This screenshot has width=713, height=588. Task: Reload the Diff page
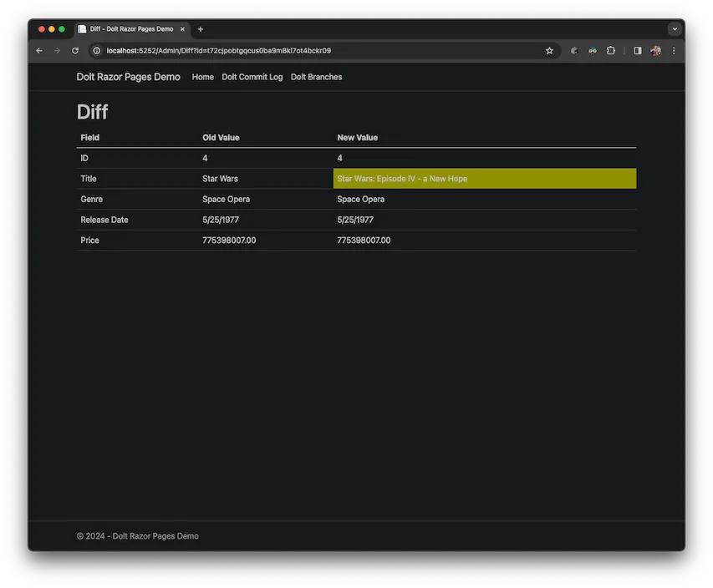pyautogui.click(x=75, y=50)
